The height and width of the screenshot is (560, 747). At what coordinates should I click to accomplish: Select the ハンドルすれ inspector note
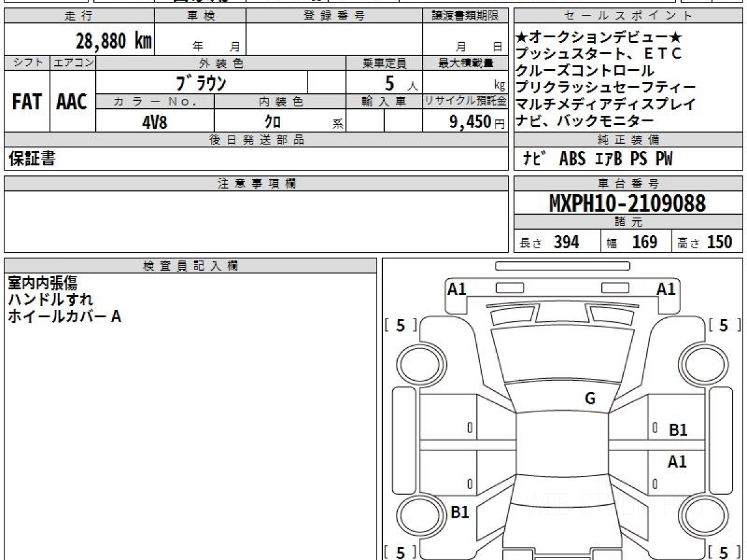[x=50, y=299]
